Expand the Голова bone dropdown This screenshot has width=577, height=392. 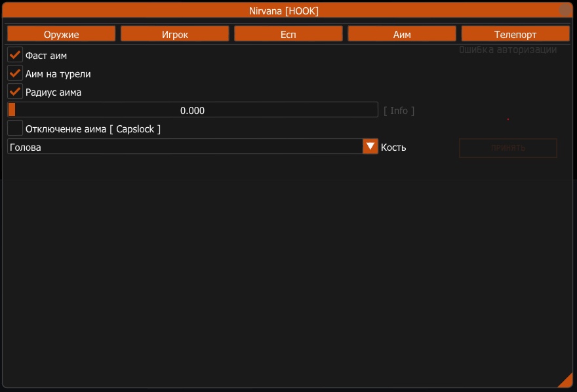[x=370, y=146]
